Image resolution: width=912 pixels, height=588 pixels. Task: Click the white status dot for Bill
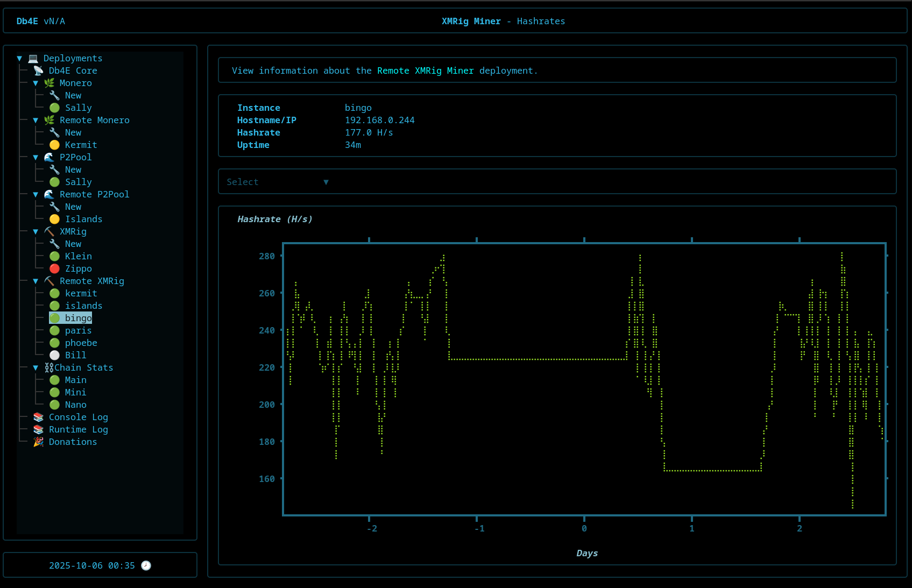pyautogui.click(x=54, y=355)
